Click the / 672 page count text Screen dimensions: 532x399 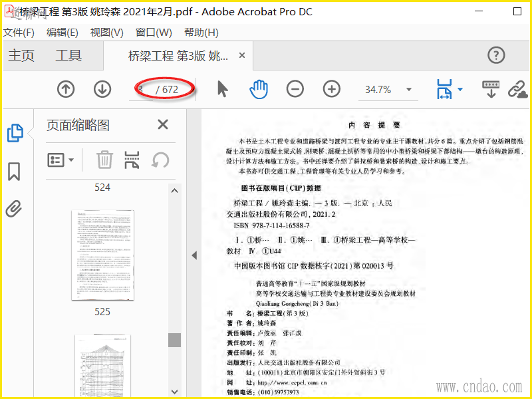tap(167, 90)
